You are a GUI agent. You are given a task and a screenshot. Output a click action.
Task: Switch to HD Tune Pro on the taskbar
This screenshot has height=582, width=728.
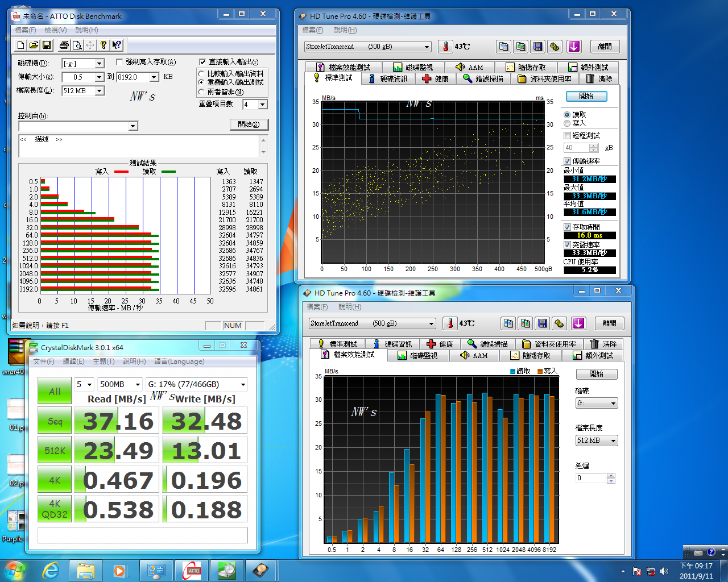coord(262,571)
